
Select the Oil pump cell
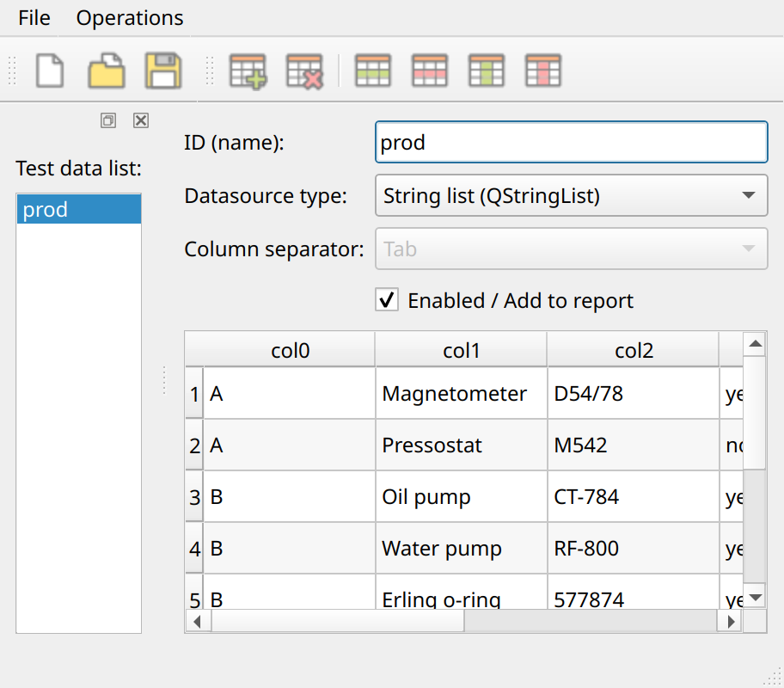coord(461,496)
